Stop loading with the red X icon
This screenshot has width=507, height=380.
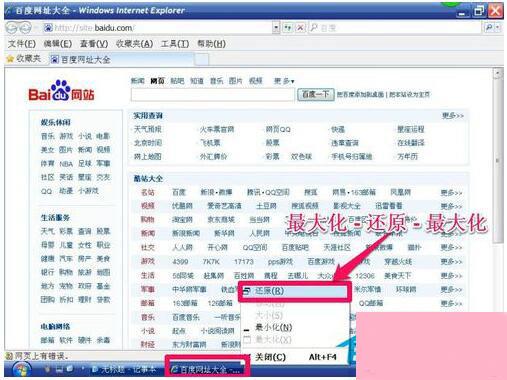pyautogui.click(x=300, y=28)
